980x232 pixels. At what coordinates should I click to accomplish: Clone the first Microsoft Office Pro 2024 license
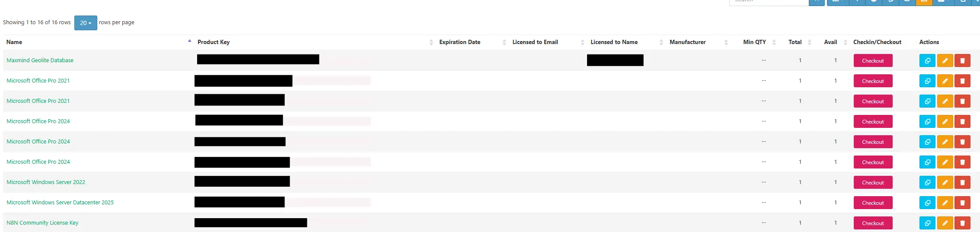(x=927, y=121)
